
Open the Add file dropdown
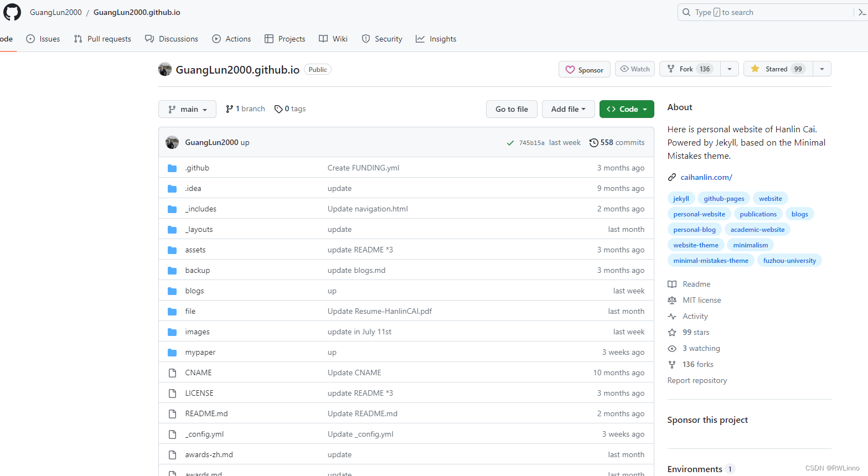(x=568, y=109)
